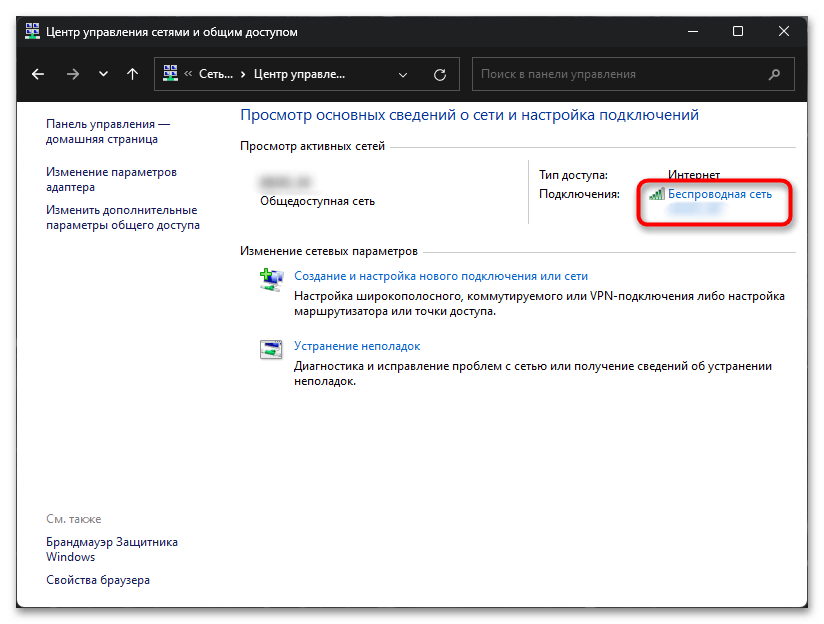Click the 'Изменение сетевых параметров' heading
This screenshot has width=824, height=624.
point(328,251)
